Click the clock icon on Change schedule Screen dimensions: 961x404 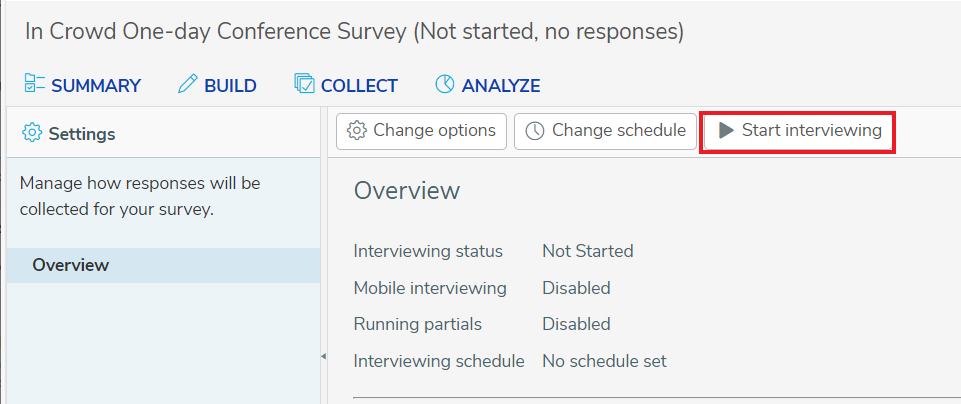click(535, 131)
